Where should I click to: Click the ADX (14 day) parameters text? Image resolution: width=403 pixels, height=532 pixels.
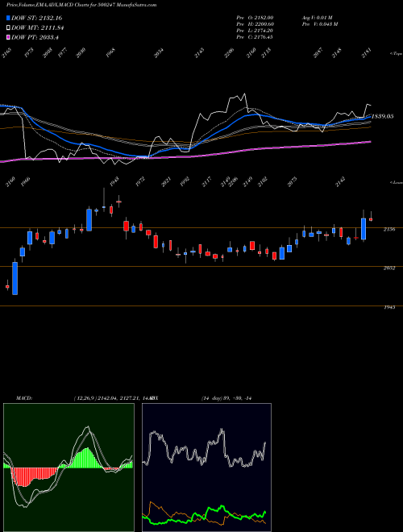tap(226, 398)
